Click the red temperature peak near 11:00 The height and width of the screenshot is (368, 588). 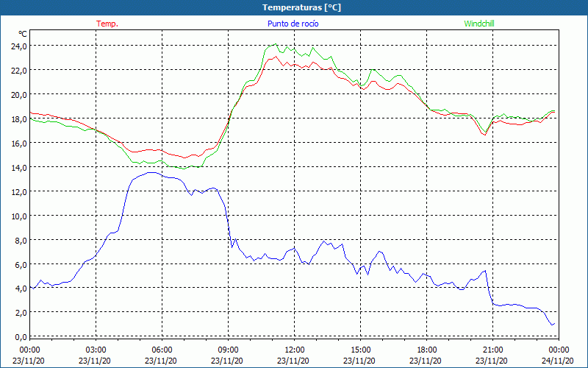[276, 57]
